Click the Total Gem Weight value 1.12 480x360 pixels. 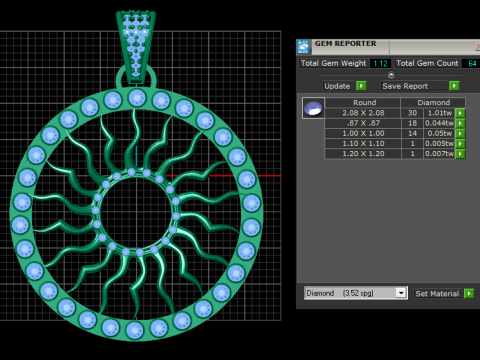click(380, 63)
